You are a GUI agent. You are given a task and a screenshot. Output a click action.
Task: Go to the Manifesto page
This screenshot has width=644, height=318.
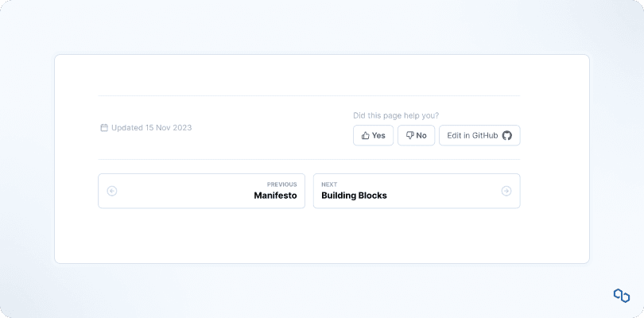[x=275, y=196]
